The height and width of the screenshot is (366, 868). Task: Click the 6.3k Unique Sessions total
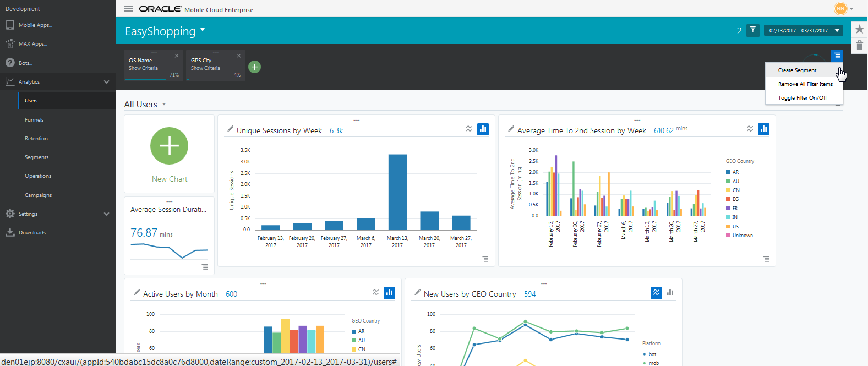(336, 130)
